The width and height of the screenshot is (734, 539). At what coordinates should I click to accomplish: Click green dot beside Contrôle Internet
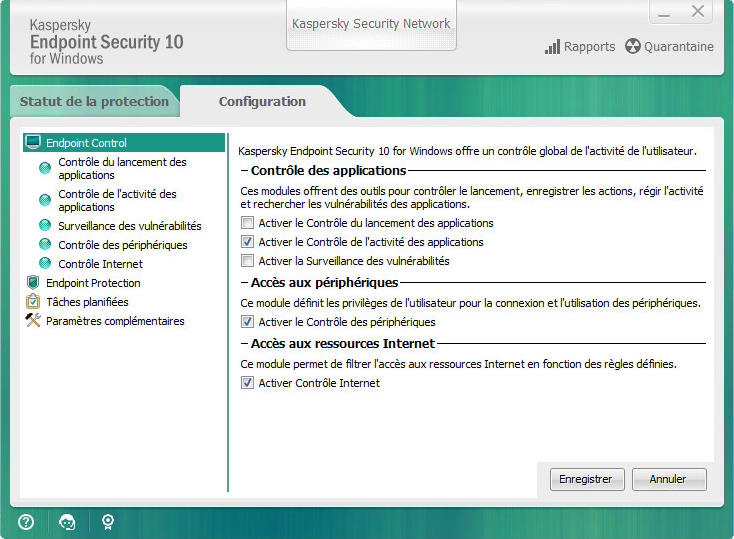pos(45,263)
